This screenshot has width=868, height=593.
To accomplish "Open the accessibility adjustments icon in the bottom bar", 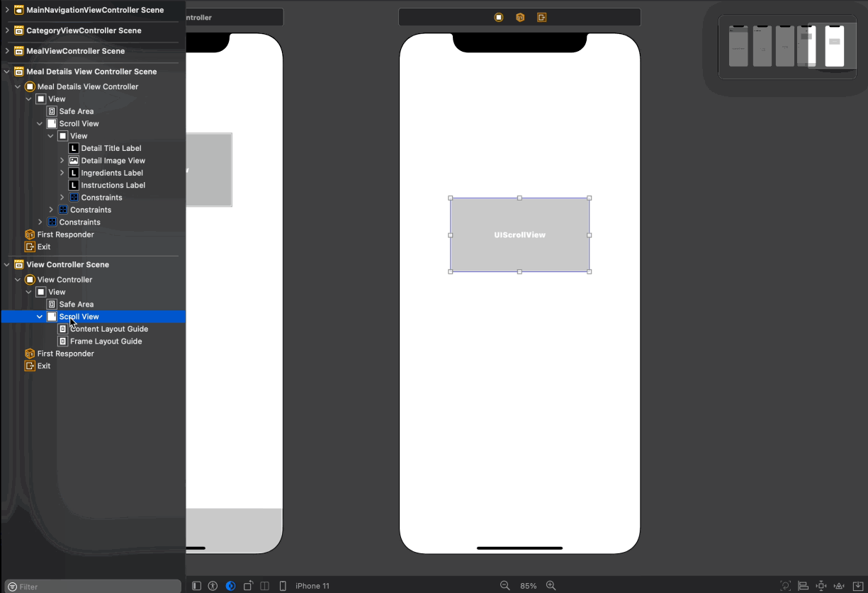I will point(213,586).
